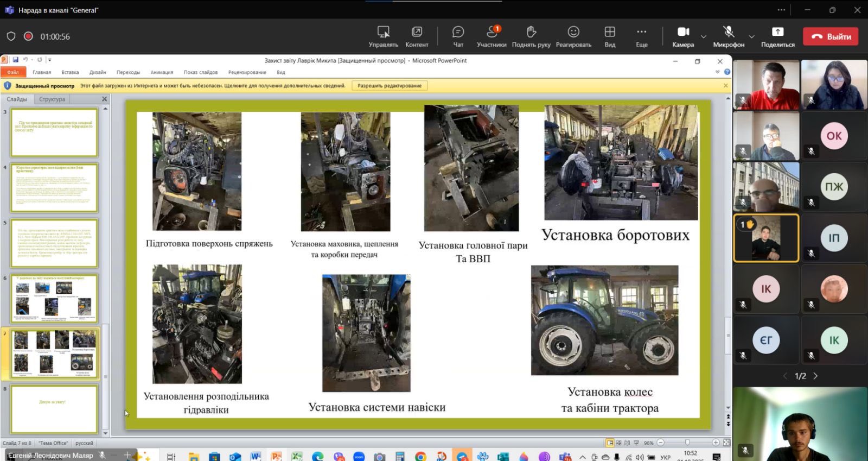868x461 pixels.
Task: Adjust the PowerPoint zoom slider
Action: point(687,443)
